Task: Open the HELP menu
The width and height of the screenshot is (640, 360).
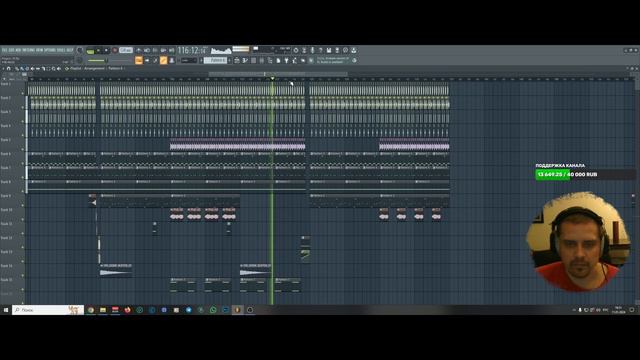Action: (x=70, y=50)
